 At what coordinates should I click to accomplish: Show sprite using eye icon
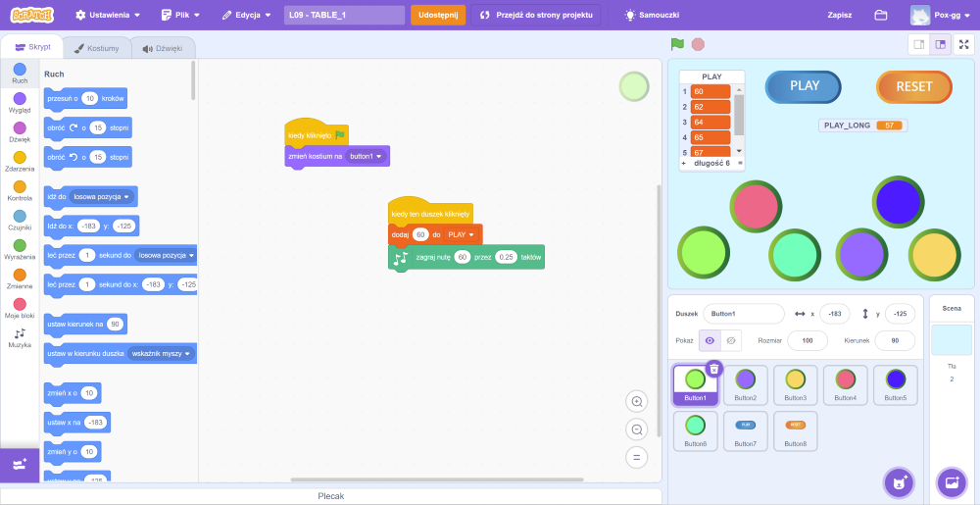pyautogui.click(x=710, y=340)
